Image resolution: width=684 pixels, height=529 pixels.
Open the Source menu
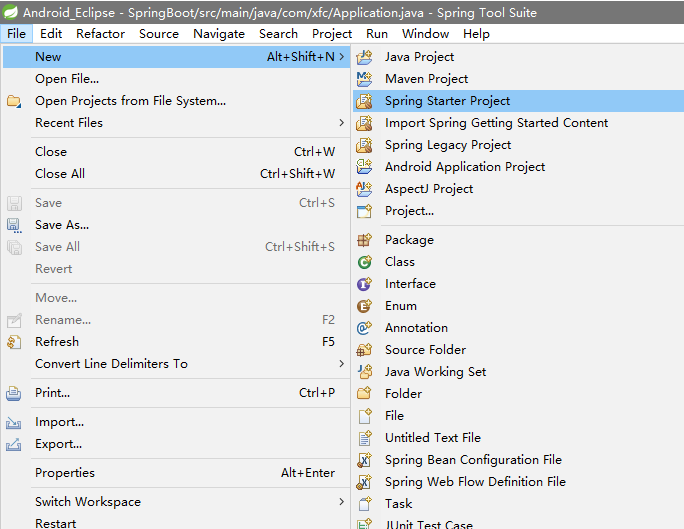click(159, 34)
